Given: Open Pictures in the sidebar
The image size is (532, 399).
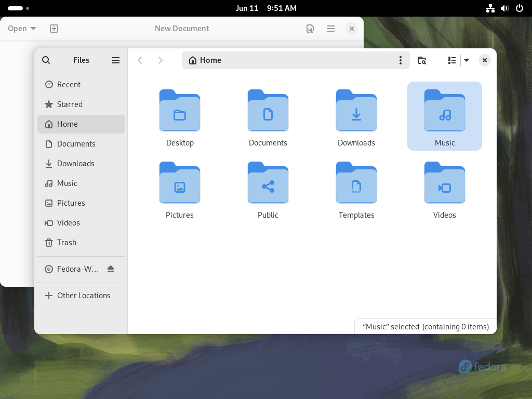Looking at the screenshot, I should pyautogui.click(x=81, y=203).
